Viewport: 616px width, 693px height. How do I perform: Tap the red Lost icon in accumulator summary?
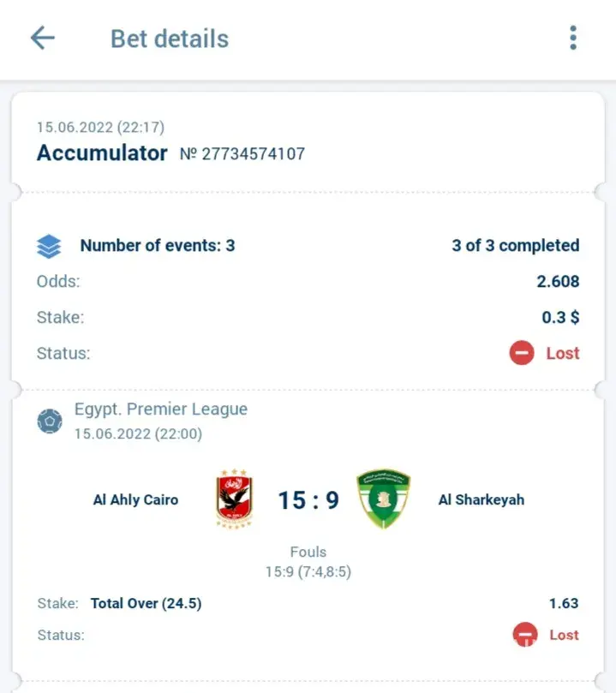522,353
